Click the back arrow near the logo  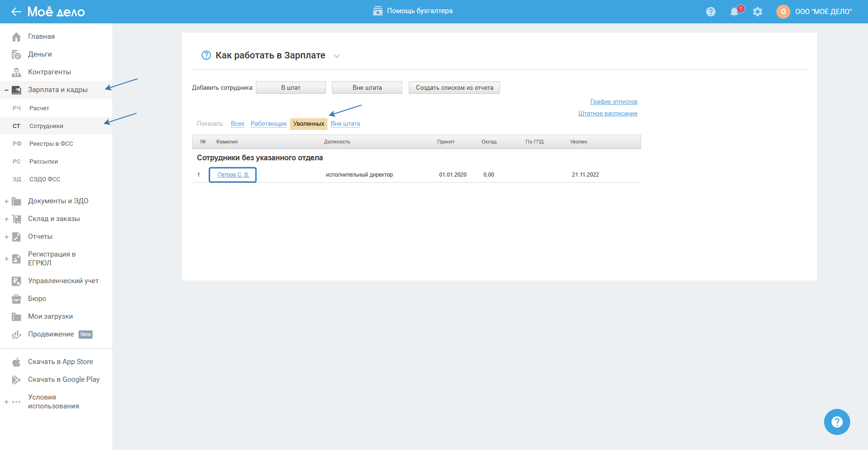[16, 12]
